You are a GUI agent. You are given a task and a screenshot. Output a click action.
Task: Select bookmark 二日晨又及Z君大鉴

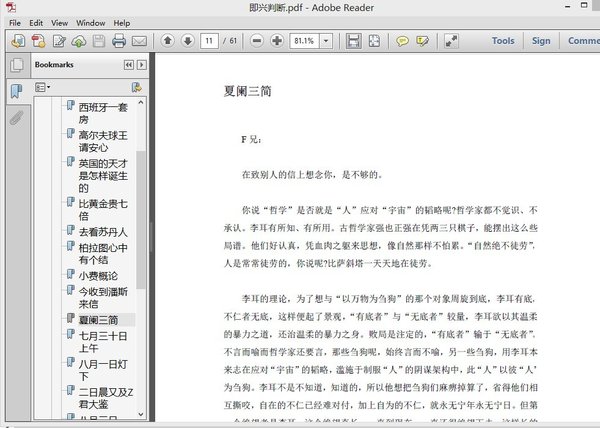pos(106,398)
